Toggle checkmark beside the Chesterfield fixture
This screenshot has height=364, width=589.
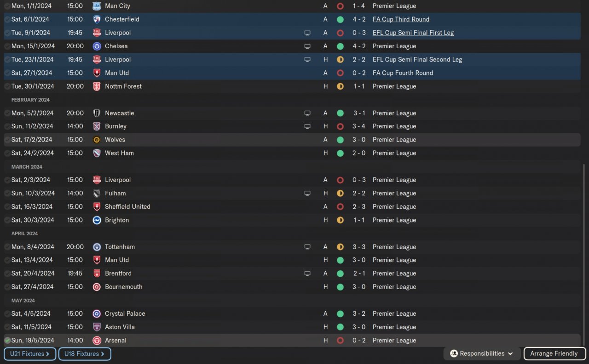click(x=7, y=19)
